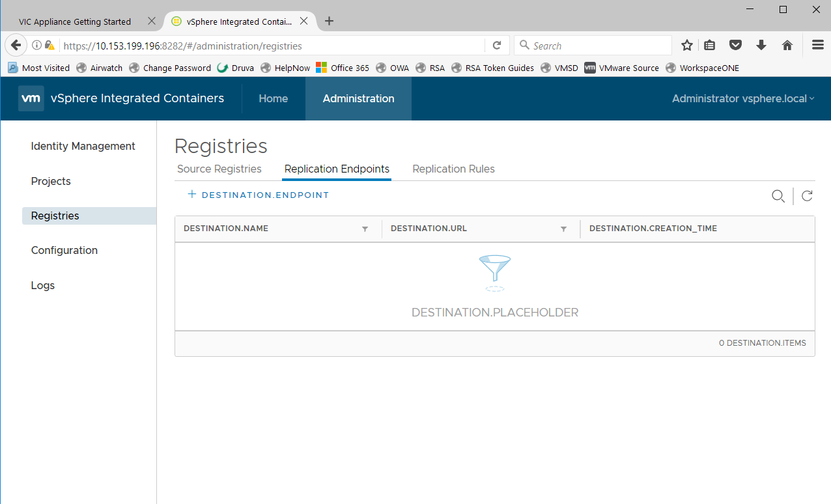Screen dimensions: 831x504
Task: Open the Office 365 bookmark
Action: pyautogui.click(x=343, y=68)
